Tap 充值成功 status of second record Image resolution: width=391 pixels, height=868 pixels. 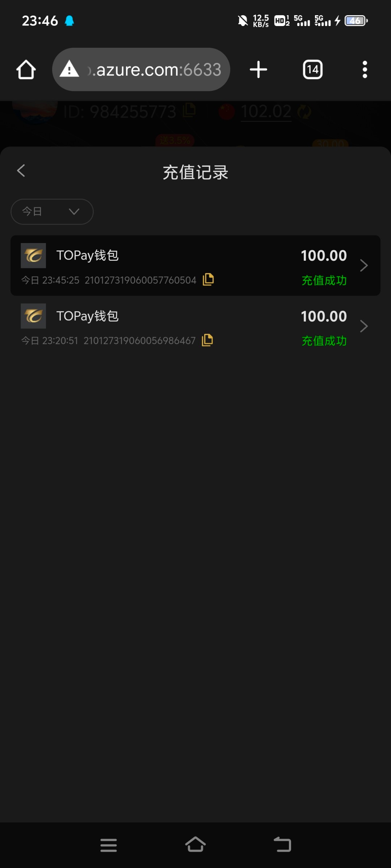point(324,341)
